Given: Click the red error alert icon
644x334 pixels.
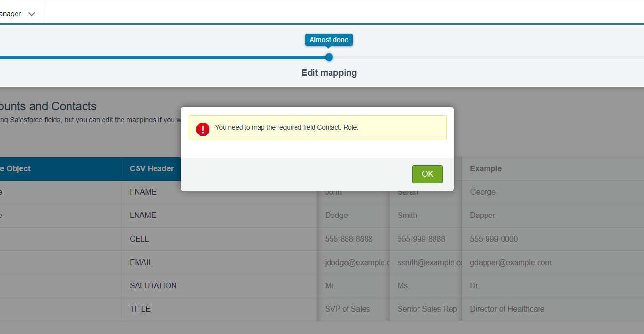Looking at the screenshot, I should pyautogui.click(x=203, y=129).
